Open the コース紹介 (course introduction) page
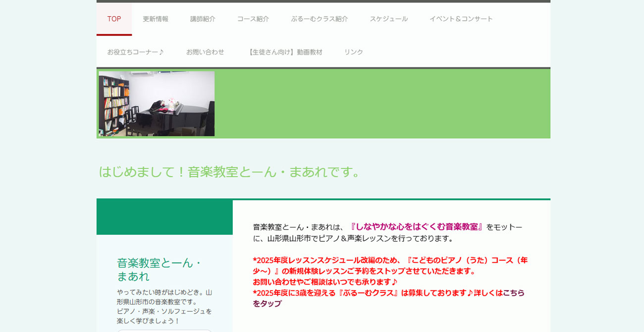 (252, 19)
